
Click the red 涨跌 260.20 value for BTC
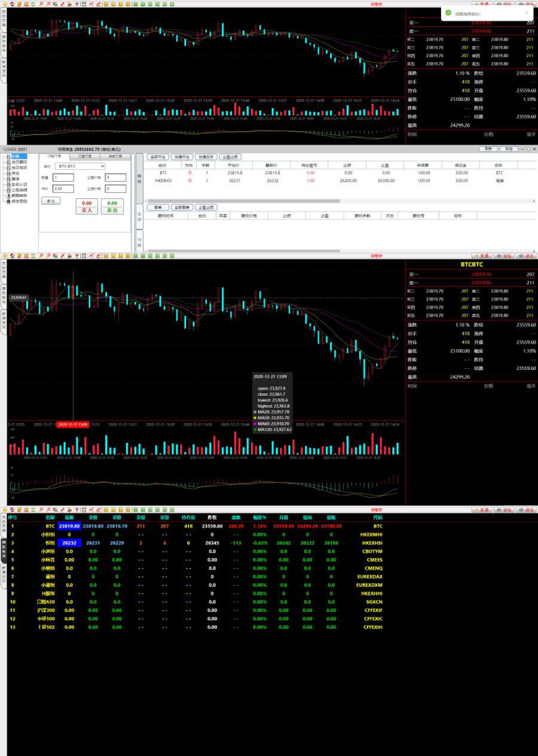[237, 525]
